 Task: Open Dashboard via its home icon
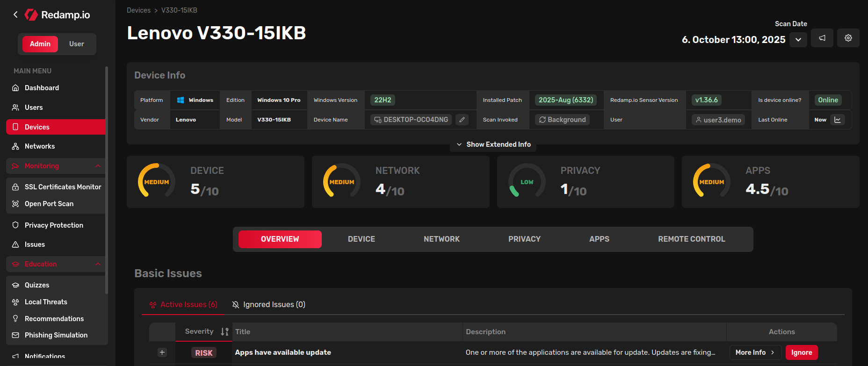(15, 88)
